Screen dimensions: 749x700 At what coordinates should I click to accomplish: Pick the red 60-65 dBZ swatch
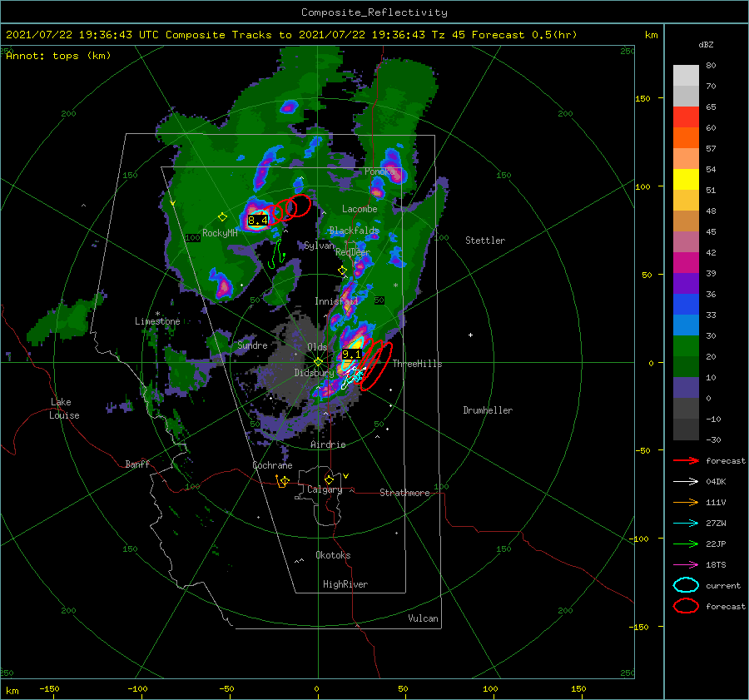(x=686, y=117)
